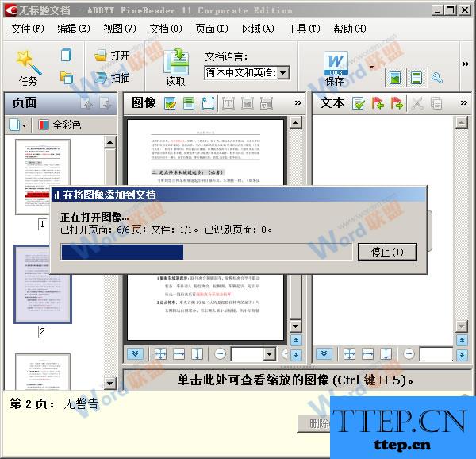Viewport: 476px width, 459px height.
Task: Open the View (视图) menu
Action: pyautogui.click(x=120, y=29)
